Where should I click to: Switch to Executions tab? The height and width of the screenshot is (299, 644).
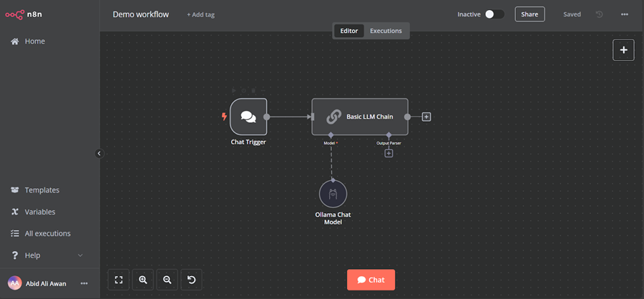pyautogui.click(x=386, y=31)
